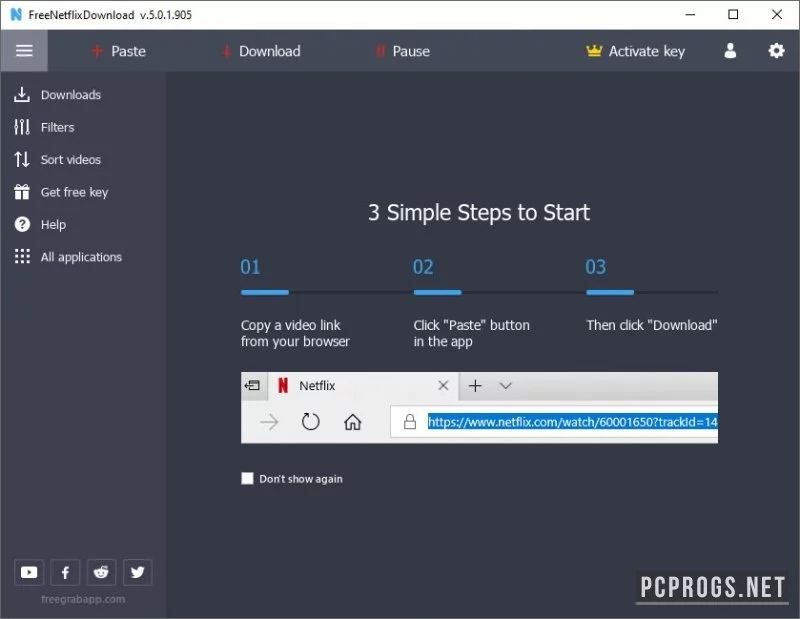The image size is (800, 619).
Task: Click "3 Simple Steps to Start" heading
Action: (479, 213)
